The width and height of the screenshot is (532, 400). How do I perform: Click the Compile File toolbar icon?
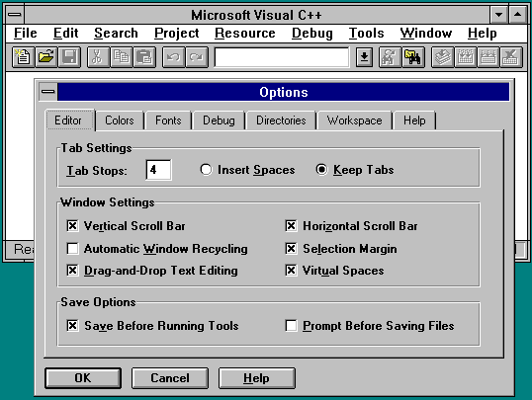(442, 57)
